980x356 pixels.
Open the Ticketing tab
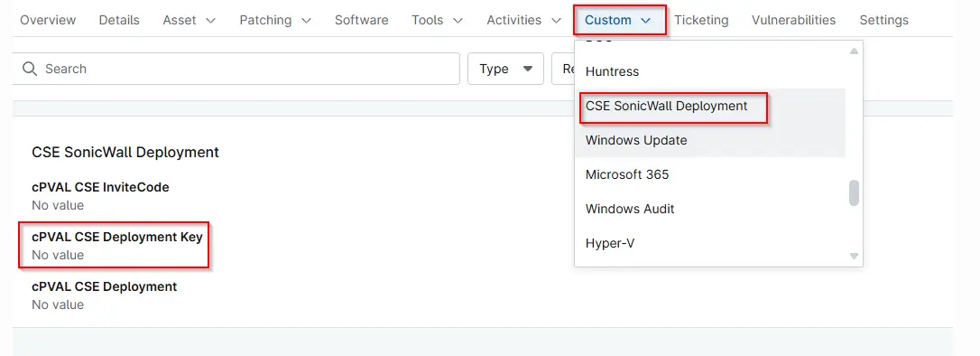(x=701, y=20)
